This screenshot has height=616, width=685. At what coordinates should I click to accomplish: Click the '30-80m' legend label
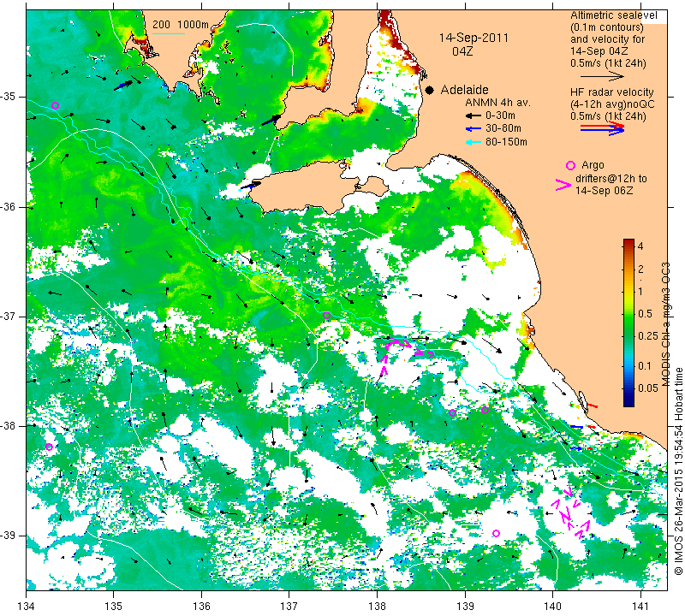point(503,129)
